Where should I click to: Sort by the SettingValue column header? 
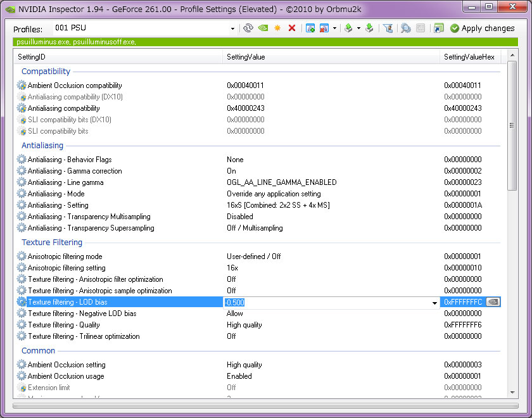331,56
